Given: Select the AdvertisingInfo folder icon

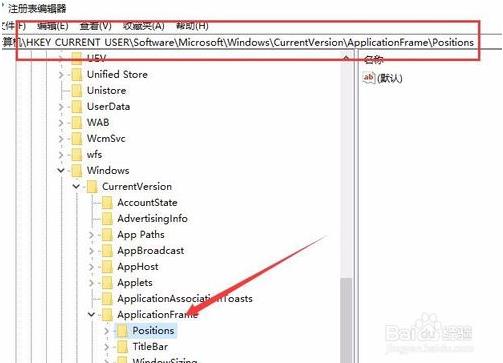Looking at the screenshot, I should (107, 219).
